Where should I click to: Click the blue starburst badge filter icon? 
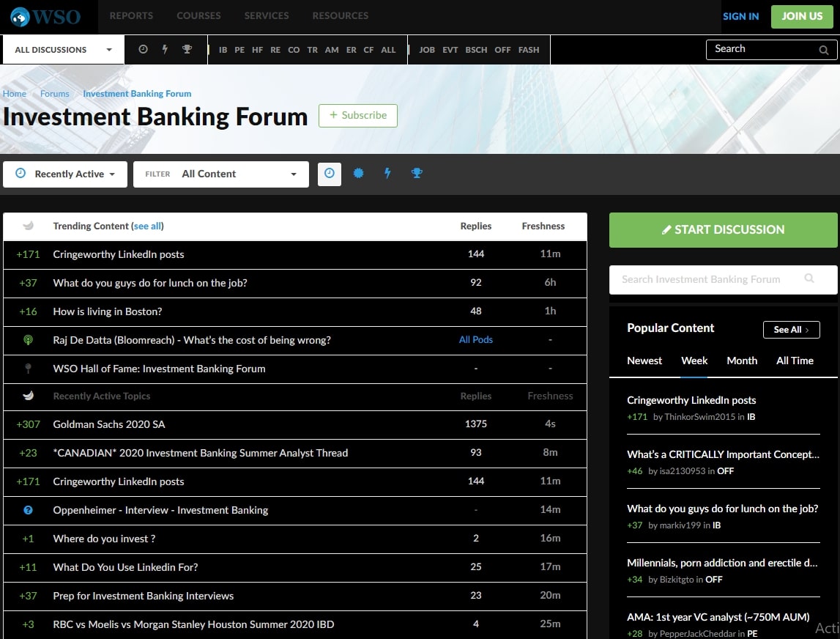(358, 173)
